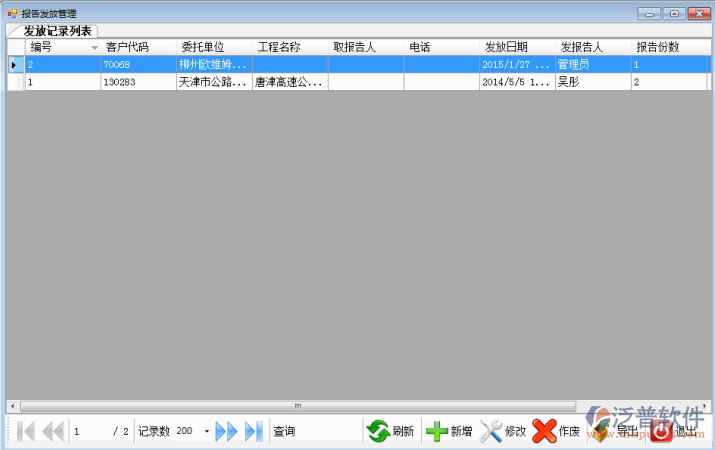Sort by the 客户代码 column header

[x=138, y=47]
